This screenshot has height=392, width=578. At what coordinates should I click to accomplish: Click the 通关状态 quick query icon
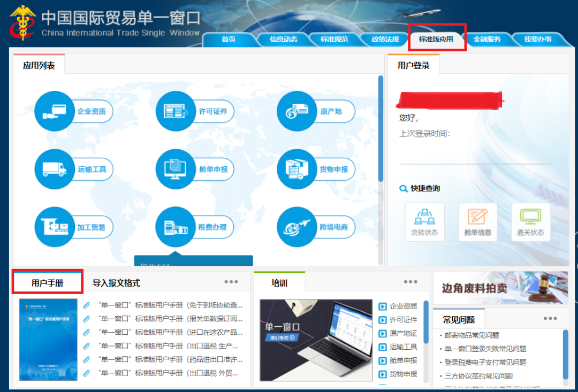[x=530, y=222]
